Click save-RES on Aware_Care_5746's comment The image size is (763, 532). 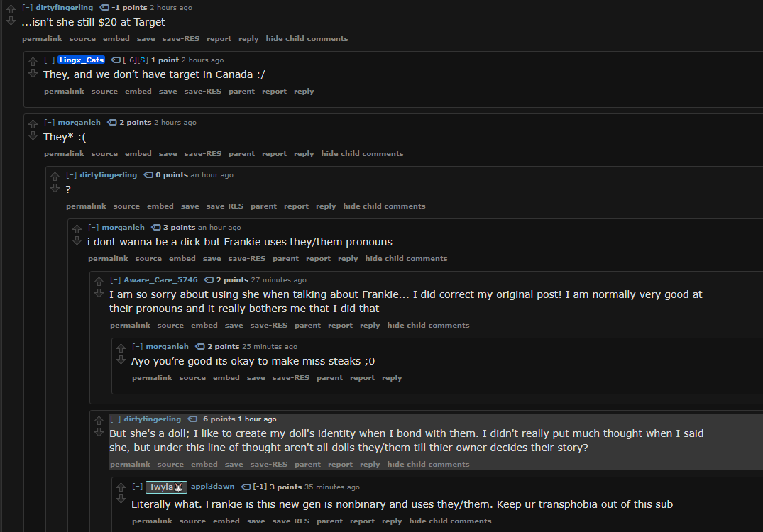268,326
